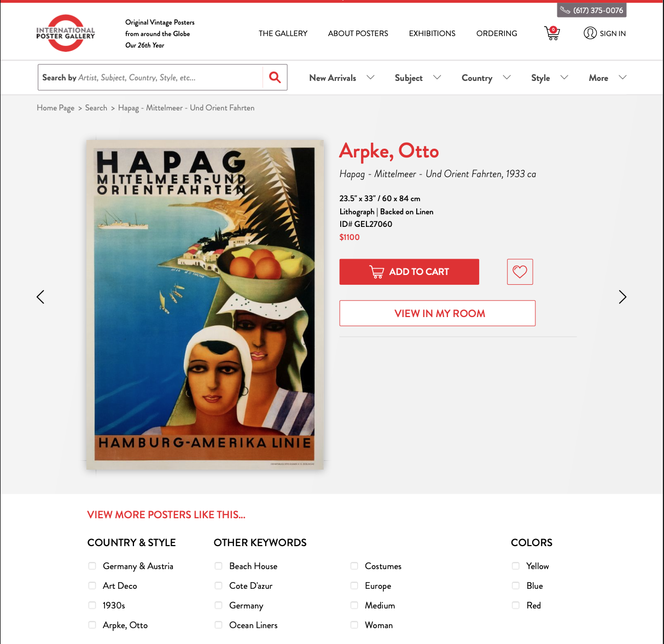Click the $1100 price text
This screenshot has width=664, height=644.
(350, 237)
